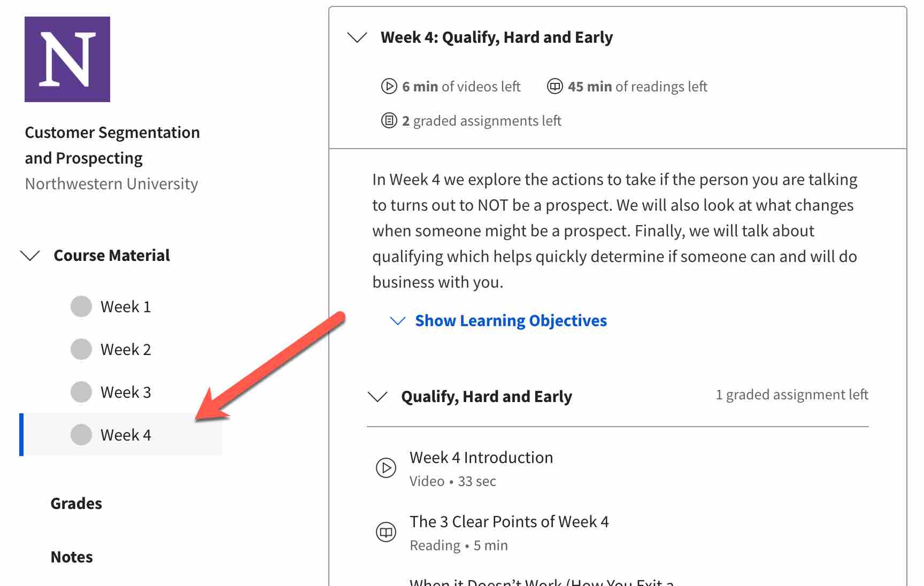Open The 3 Clear Points of Week 4 reading
This screenshot has width=924, height=586.
509,522
